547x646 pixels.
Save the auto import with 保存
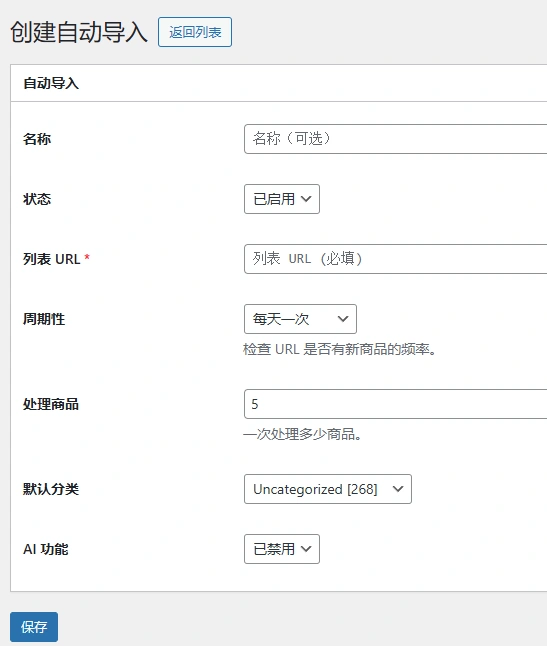(x=34, y=627)
